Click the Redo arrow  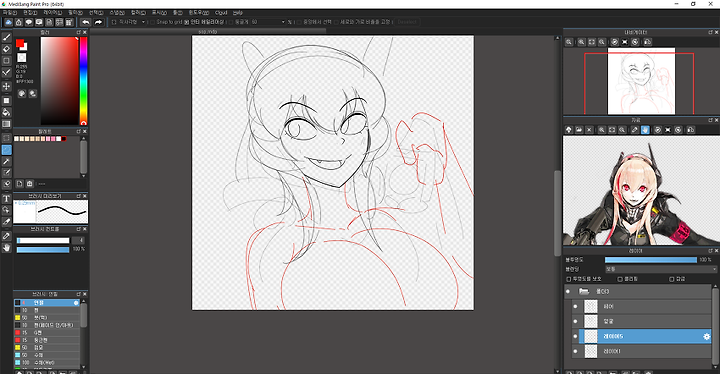[98, 22]
